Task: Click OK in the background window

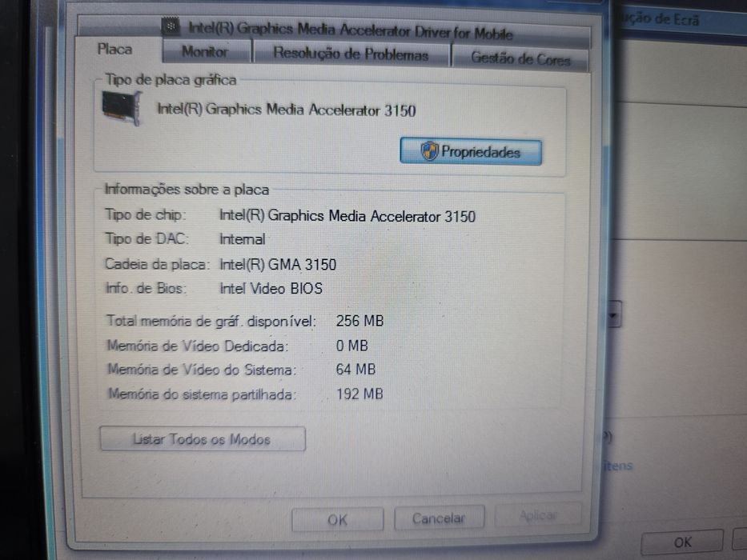Action: coord(682,542)
